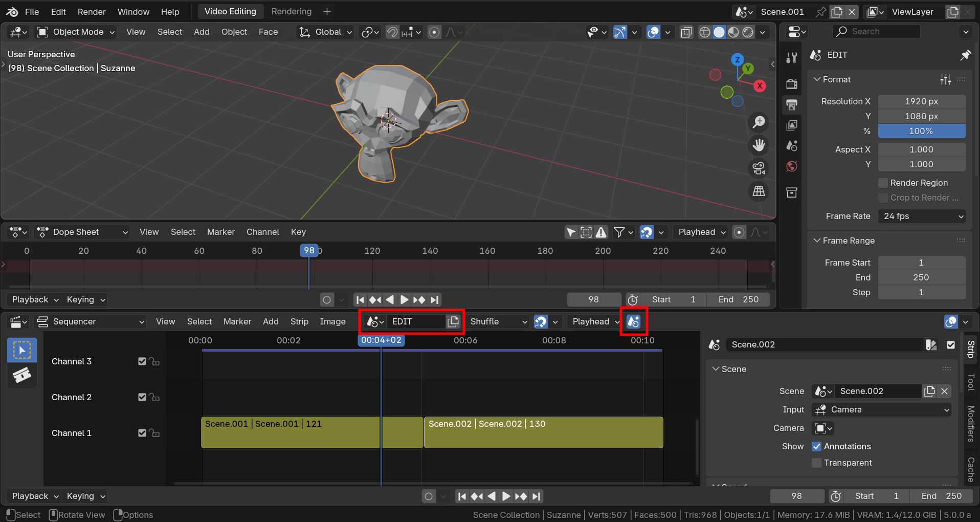Select the Blade tool in sequencer toolbar
The width and height of the screenshot is (980, 522).
point(21,375)
